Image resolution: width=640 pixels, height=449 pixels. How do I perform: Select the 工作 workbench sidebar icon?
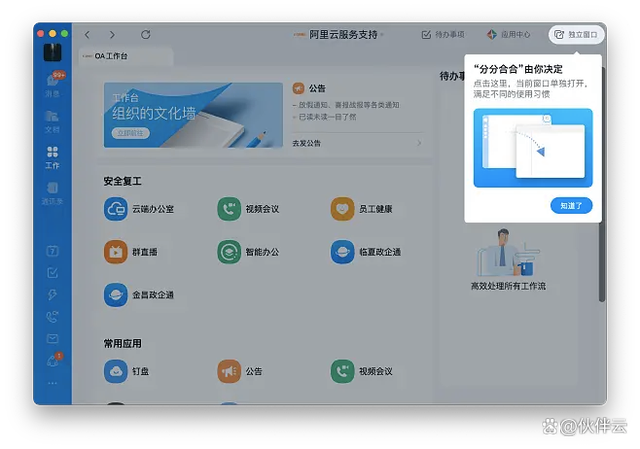[52, 158]
